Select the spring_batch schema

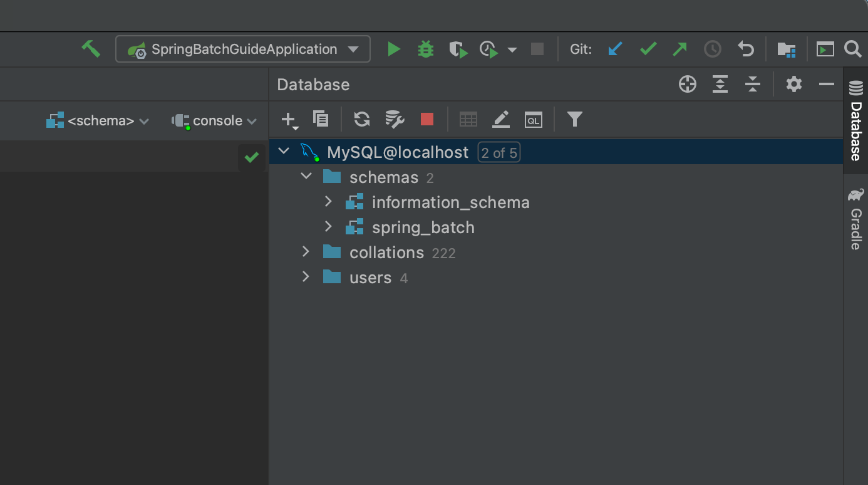(423, 227)
